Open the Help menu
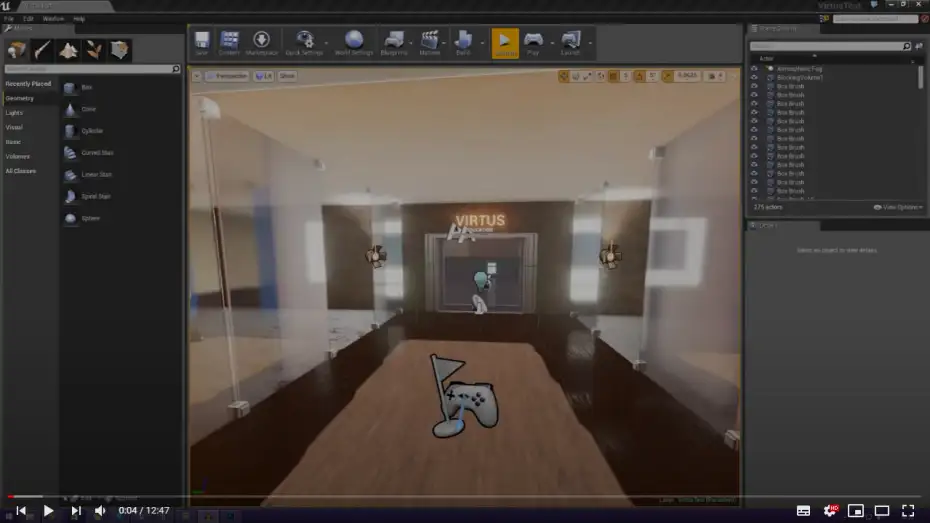Viewport: 930px width, 523px height. tap(79, 19)
